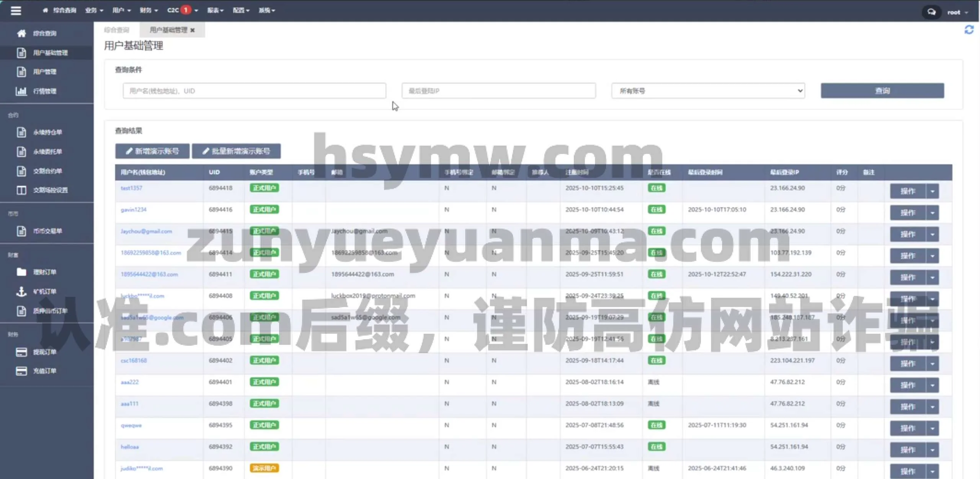The width and height of the screenshot is (980, 479).
Task: Click the bar chart icon in sidebar
Action: [x=21, y=91]
